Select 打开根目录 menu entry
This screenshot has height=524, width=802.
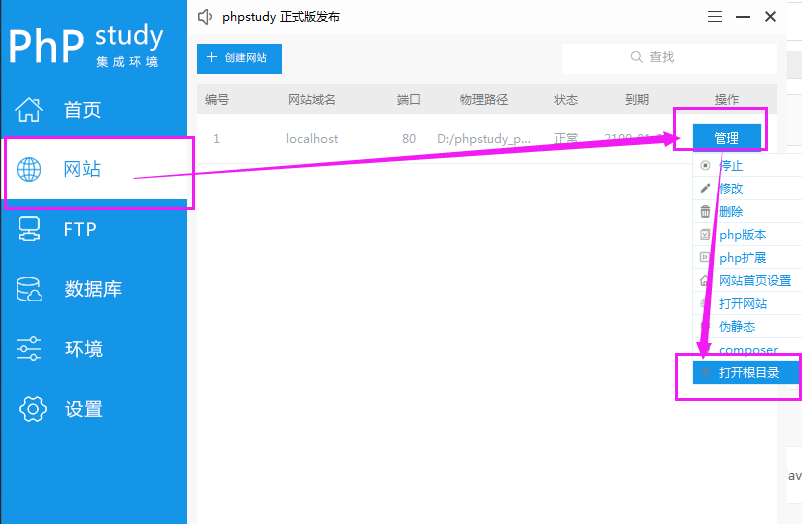point(746,373)
